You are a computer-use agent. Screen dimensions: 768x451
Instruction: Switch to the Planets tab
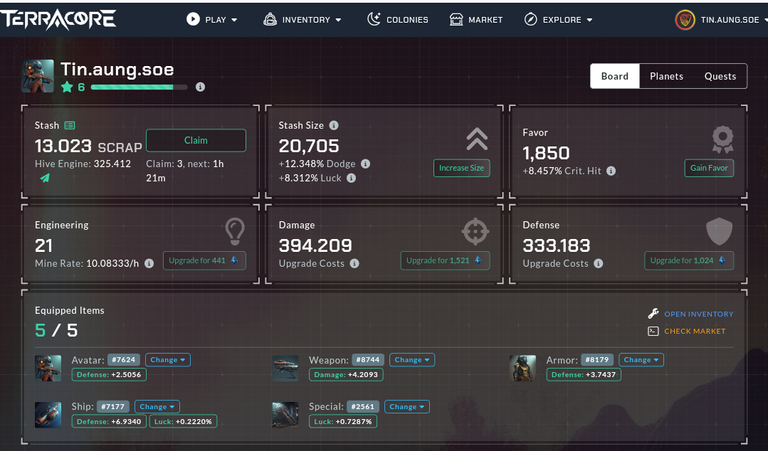667,76
